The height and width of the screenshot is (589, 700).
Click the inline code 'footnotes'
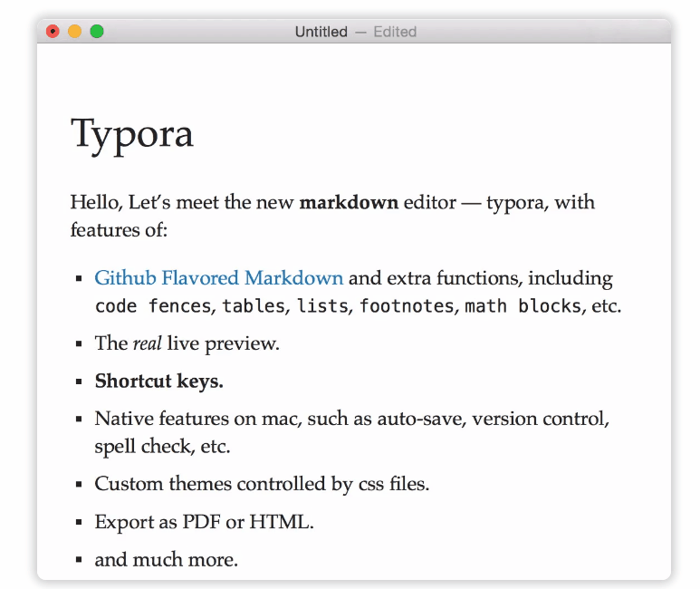408,306
